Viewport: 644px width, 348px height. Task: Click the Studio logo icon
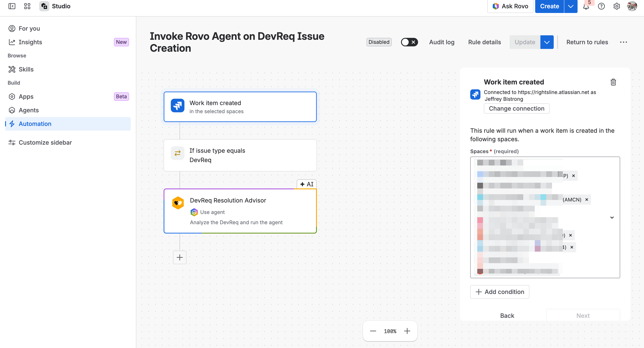[x=44, y=6]
